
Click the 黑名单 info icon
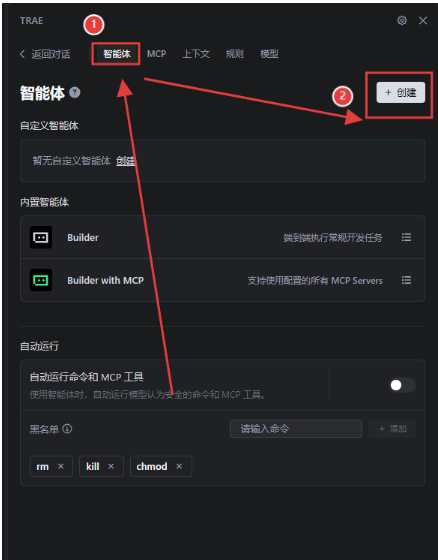[x=67, y=429]
